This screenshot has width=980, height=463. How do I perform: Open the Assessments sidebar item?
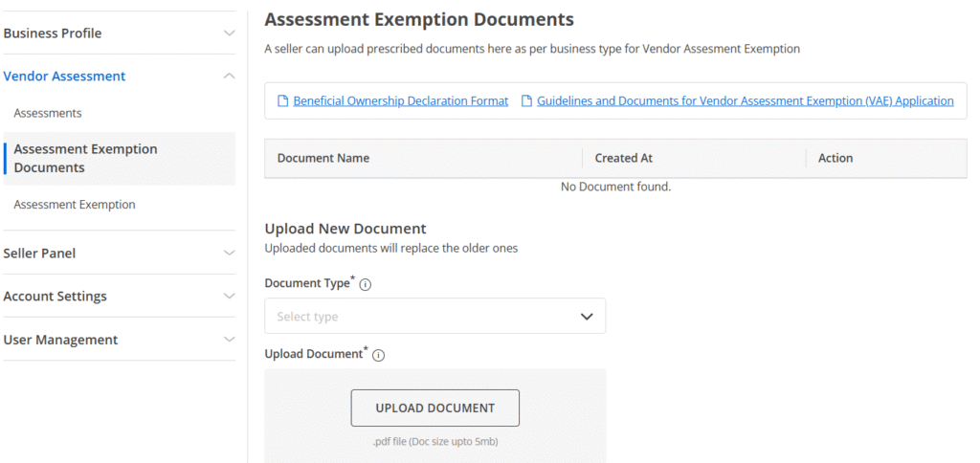tap(48, 113)
